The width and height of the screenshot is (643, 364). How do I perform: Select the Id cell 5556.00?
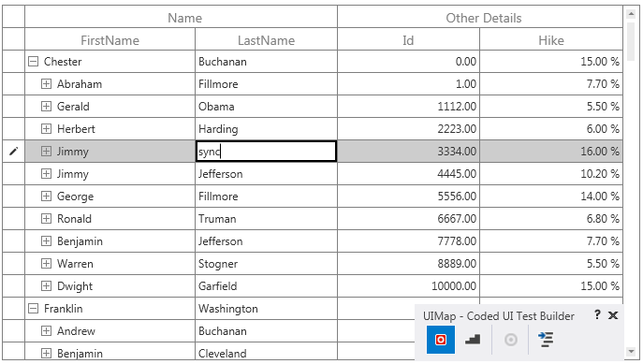point(408,197)
